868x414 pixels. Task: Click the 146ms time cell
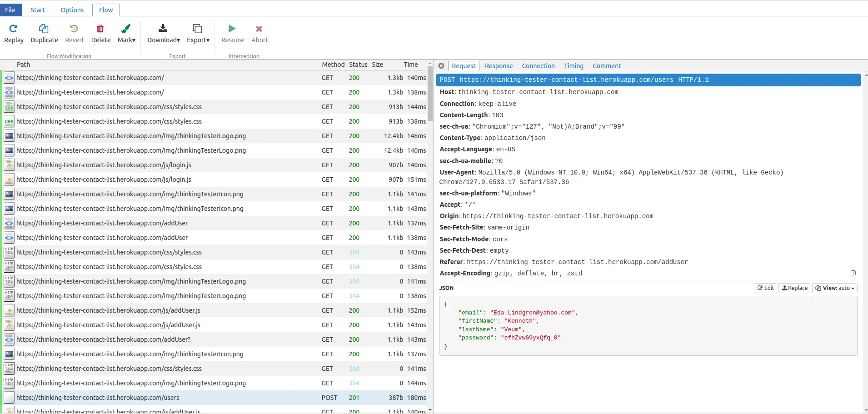[x=416, y=136]
